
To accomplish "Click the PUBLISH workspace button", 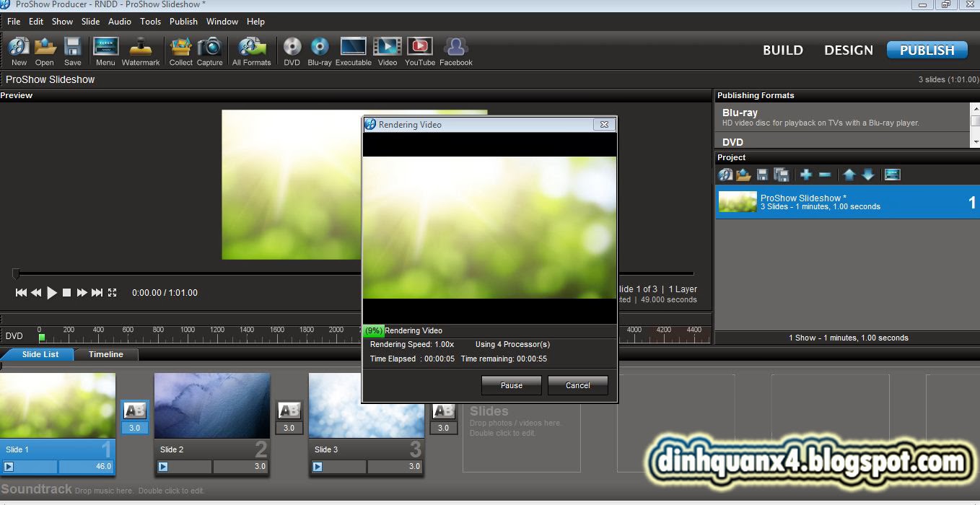I will pos(927,50).
